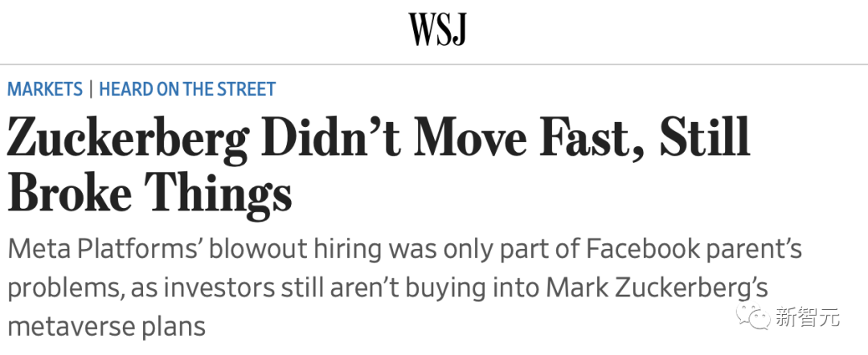Click the WSJ logo at top
Screen dimensions: 868x355
437,30
